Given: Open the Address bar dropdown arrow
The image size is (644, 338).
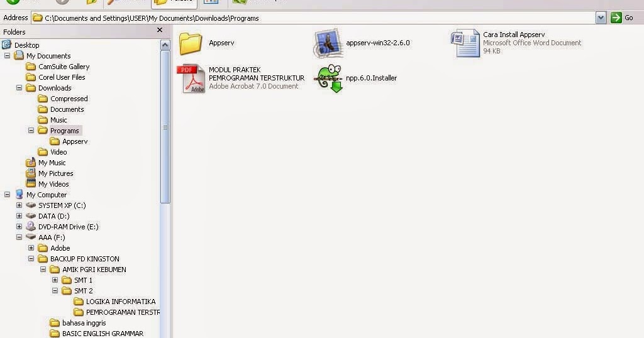Looking at the screenshot, I should click(601, 18).
